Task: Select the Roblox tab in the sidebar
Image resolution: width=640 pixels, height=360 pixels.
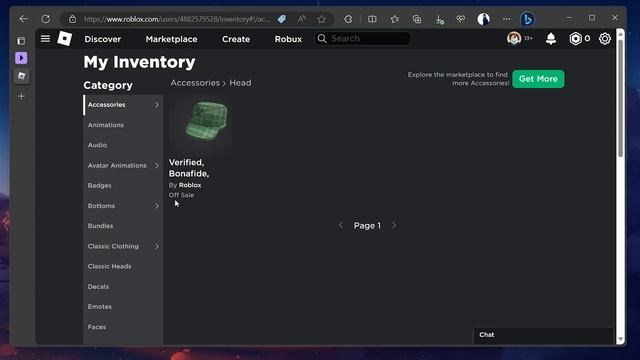Action: pyautogui.click(x=21, y=76)
